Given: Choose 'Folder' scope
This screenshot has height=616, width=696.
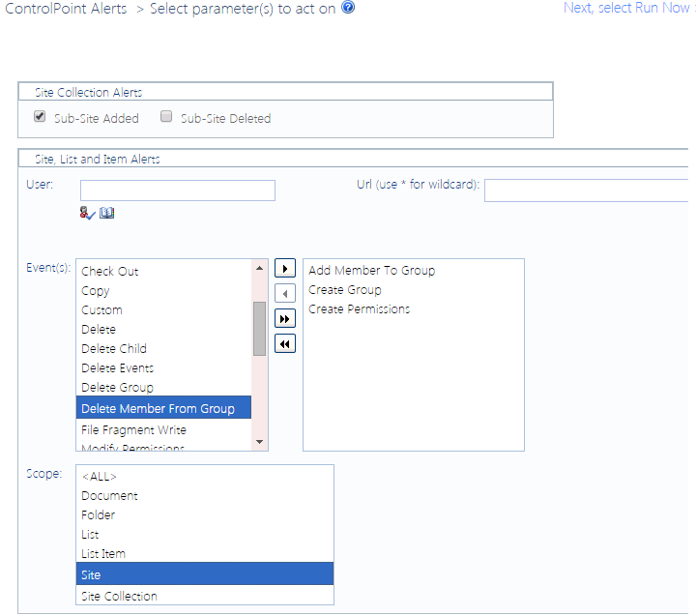Looking at the screenshot, I should [x=205, y=514].
